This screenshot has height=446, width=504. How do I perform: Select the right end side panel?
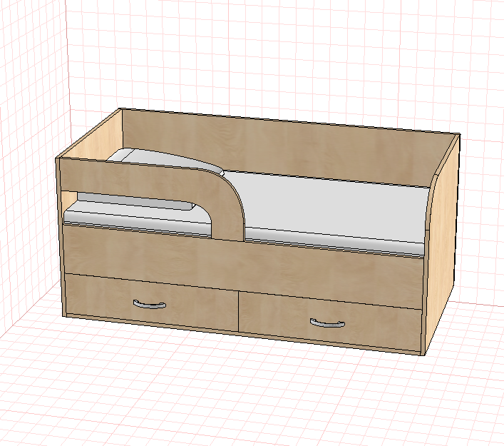pos(442,245)
